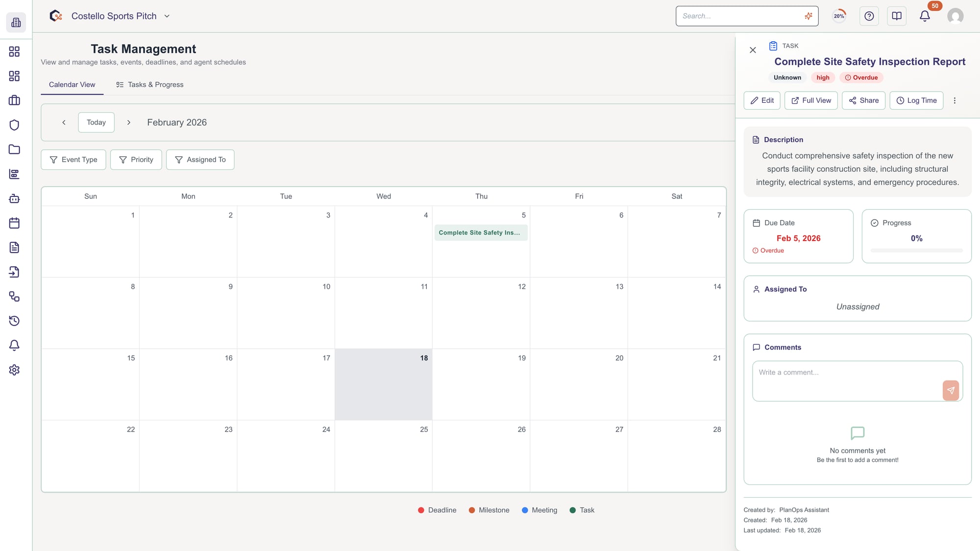Switch to the Tasks & Progress tab
Screen dimensions: 980x551
pyautogui.click(x=149, y=84)
